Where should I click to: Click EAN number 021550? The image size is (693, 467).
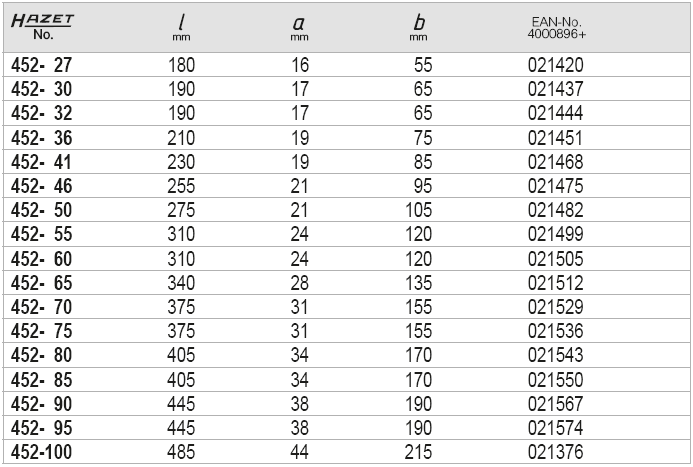[556, 380]
